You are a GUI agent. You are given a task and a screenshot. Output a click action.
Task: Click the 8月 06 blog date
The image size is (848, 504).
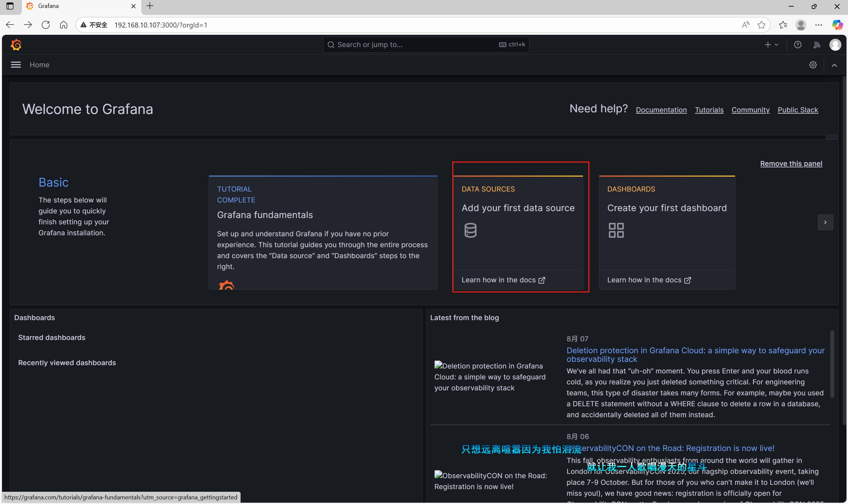(577, 436)
